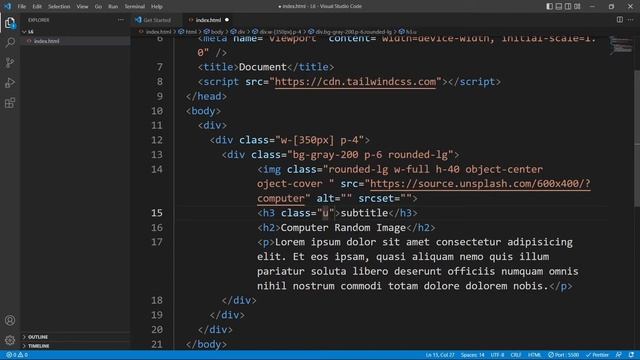Image resolution: width=640 pixels, height=360 pixels.
Task: Click Spaces indentation status item
Action: click(x=473, y=355)
